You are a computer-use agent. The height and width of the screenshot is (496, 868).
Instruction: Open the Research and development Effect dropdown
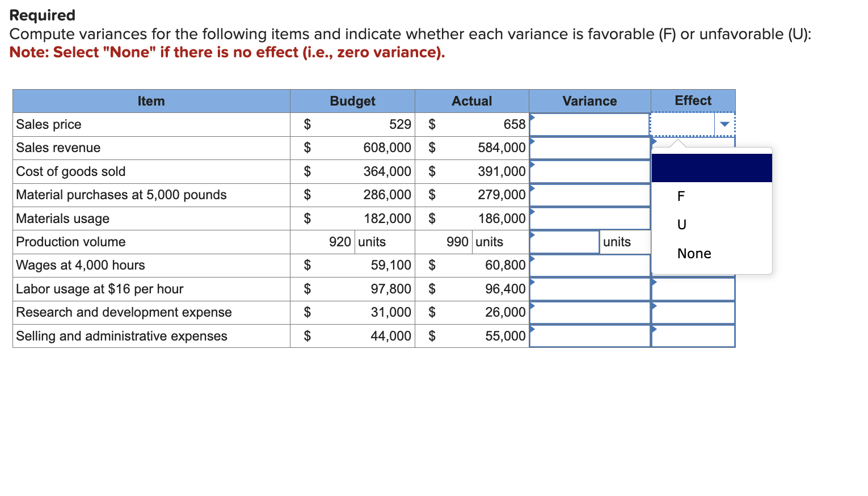[x=693, y=313]
